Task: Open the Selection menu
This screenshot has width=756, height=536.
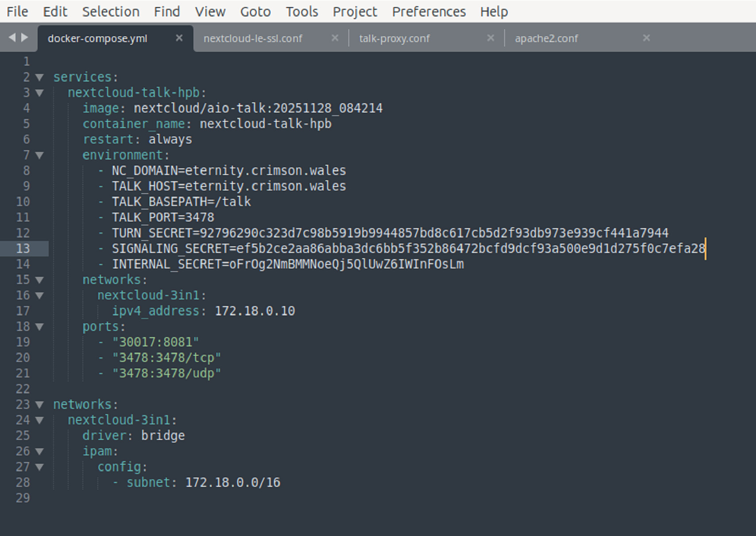Action: click(x=111, y=12)
